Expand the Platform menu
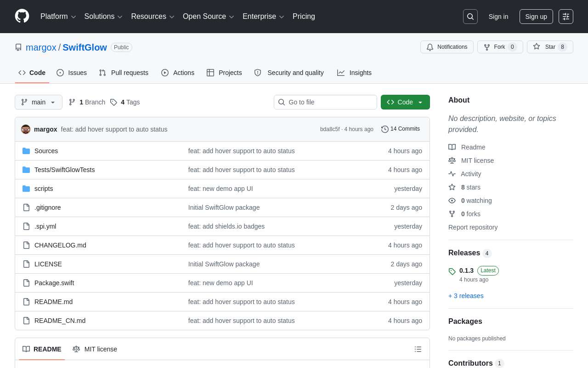588x368 pixels. [x=58, y=17]
